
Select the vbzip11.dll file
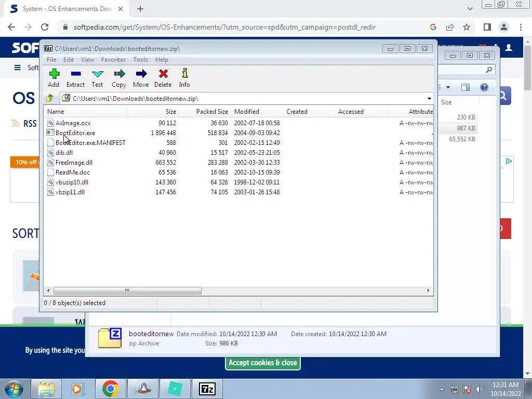pos(70,192)
